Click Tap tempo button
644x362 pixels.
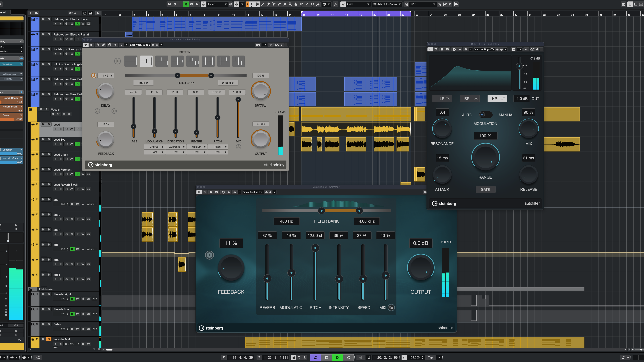click(430, 357)
